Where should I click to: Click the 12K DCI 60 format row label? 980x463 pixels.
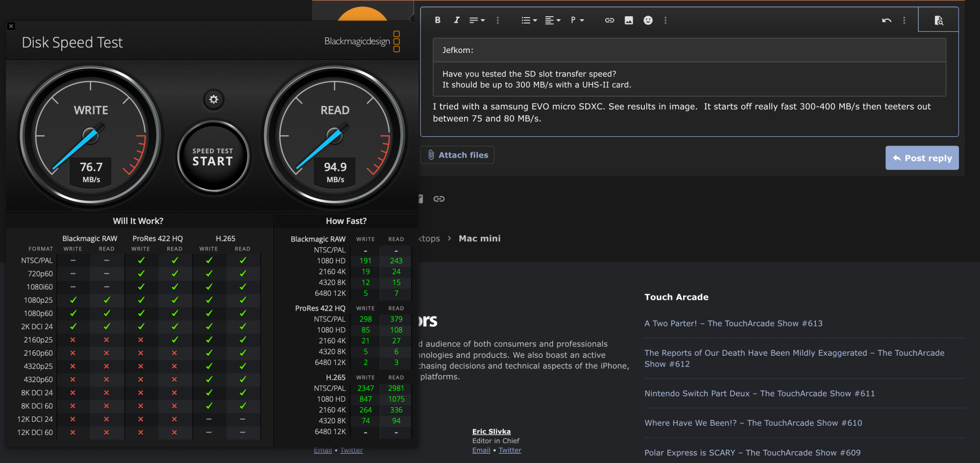35,432
